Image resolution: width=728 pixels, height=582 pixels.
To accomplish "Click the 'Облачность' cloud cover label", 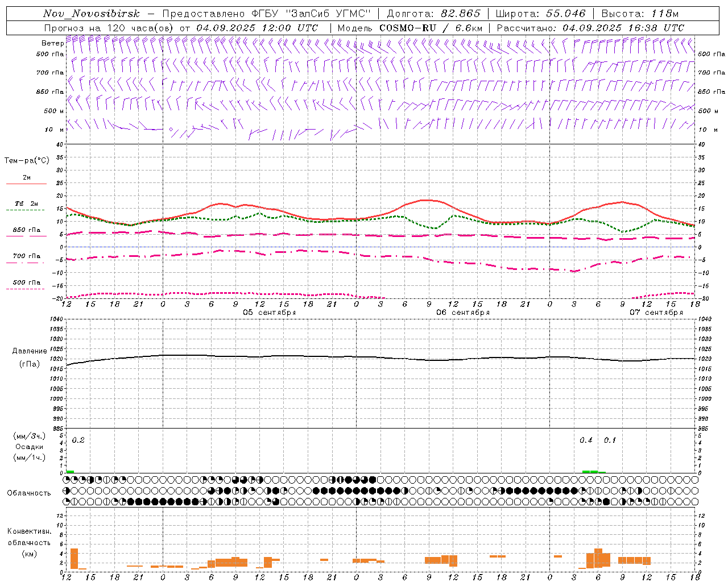I will [29, 493].
